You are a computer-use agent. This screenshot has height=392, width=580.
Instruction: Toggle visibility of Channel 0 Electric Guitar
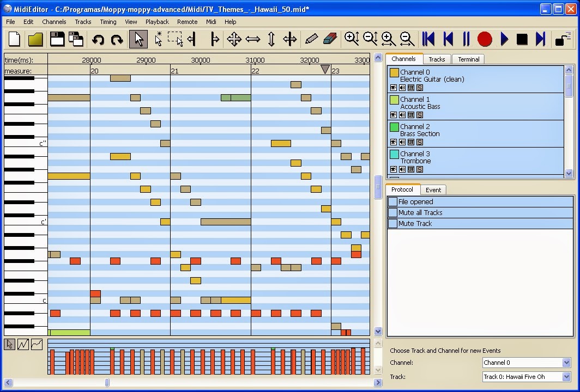394,88
